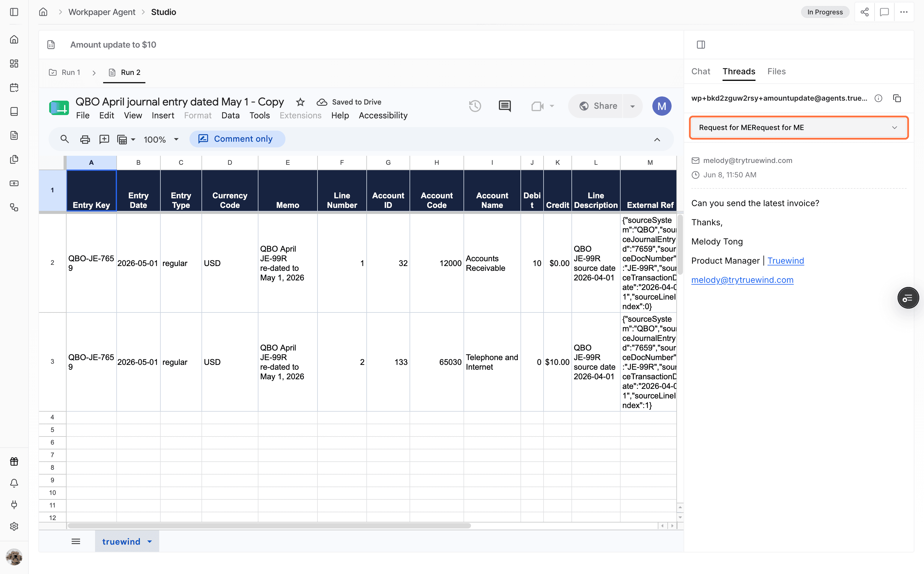Show all comments icon in Sheets
The height and width of the screenshot is (574, 924).
[x=505, y=106]
